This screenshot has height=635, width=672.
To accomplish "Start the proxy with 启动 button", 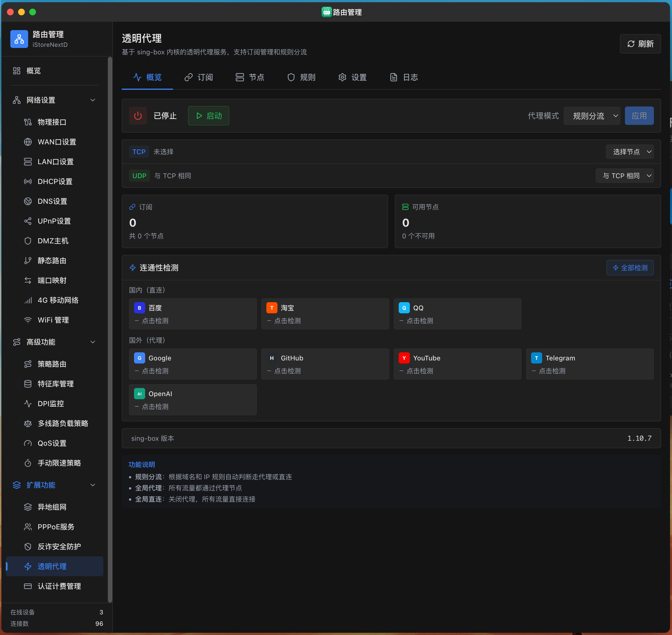I will point(208,116).
